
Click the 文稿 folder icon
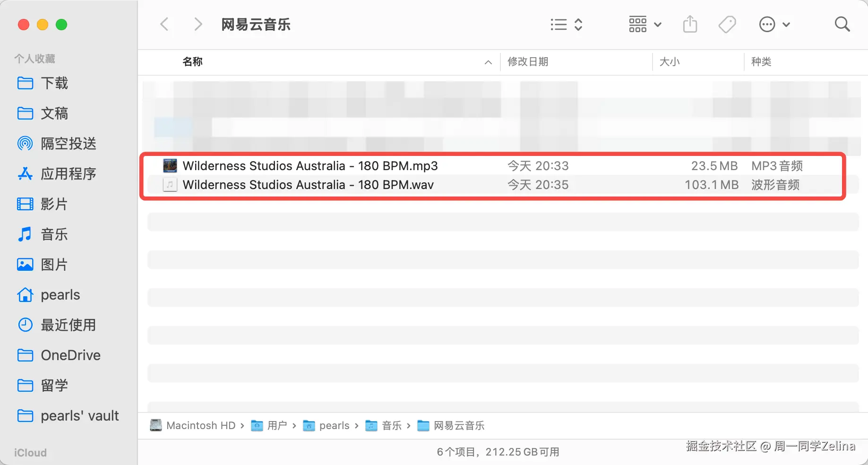tap(25, 113)
